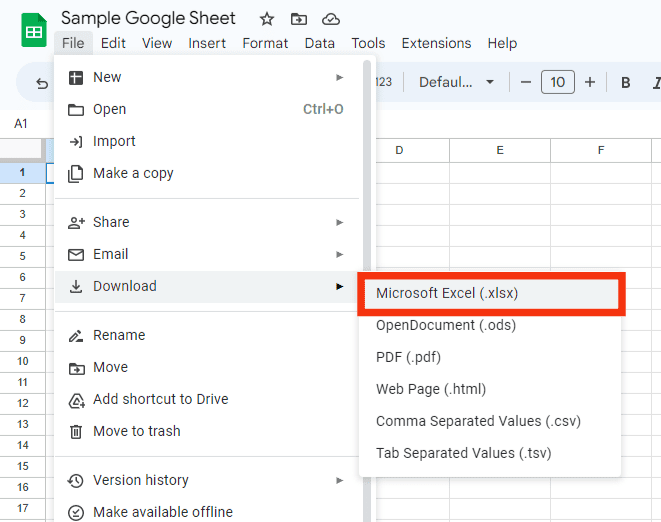The height and width of the screenshot is (522, 661).
Task: Select row 17 header
Action: [23, 509]
